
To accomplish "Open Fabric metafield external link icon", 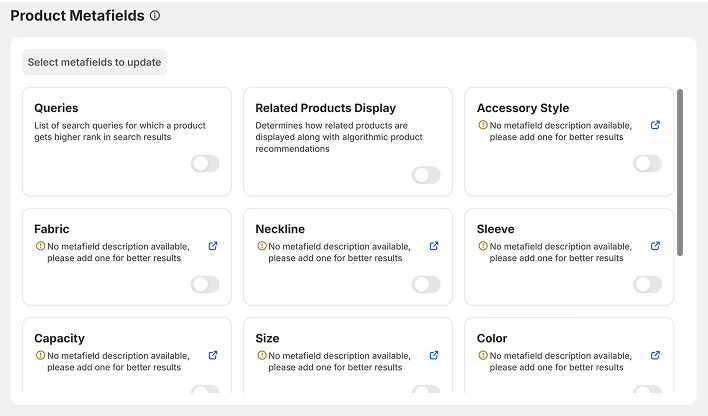I will click(213, 246).
